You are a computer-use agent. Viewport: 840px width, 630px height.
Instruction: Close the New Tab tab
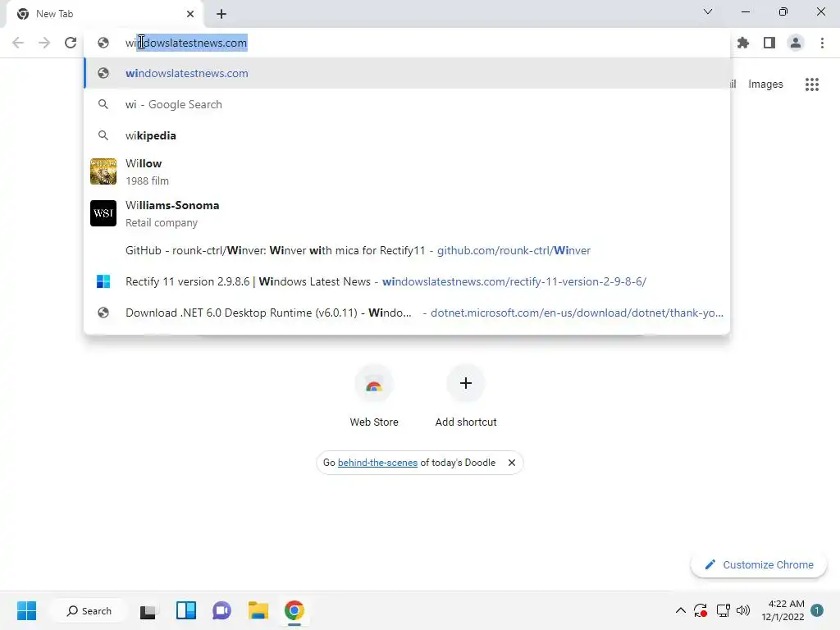(190, 14)
